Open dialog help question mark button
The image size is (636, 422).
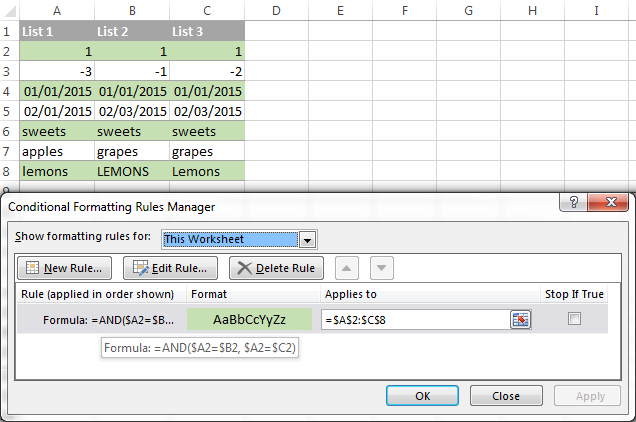[x=573, y=202]
